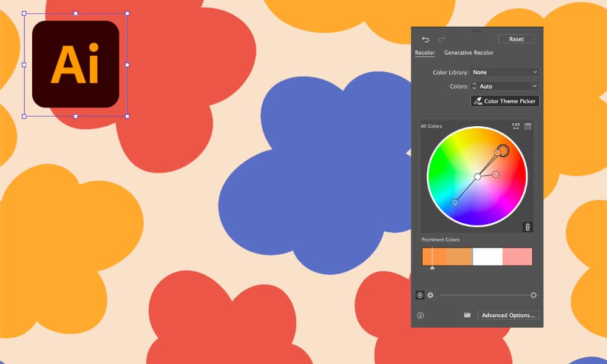This screenshot has width=607, height=364.
Task: Click the 'Prominent Colors' label text
Action: tap(441, 240)
